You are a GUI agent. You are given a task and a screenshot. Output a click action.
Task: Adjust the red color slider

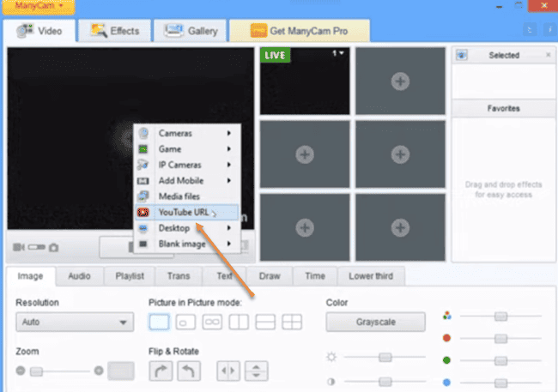[x=500, y=338]
